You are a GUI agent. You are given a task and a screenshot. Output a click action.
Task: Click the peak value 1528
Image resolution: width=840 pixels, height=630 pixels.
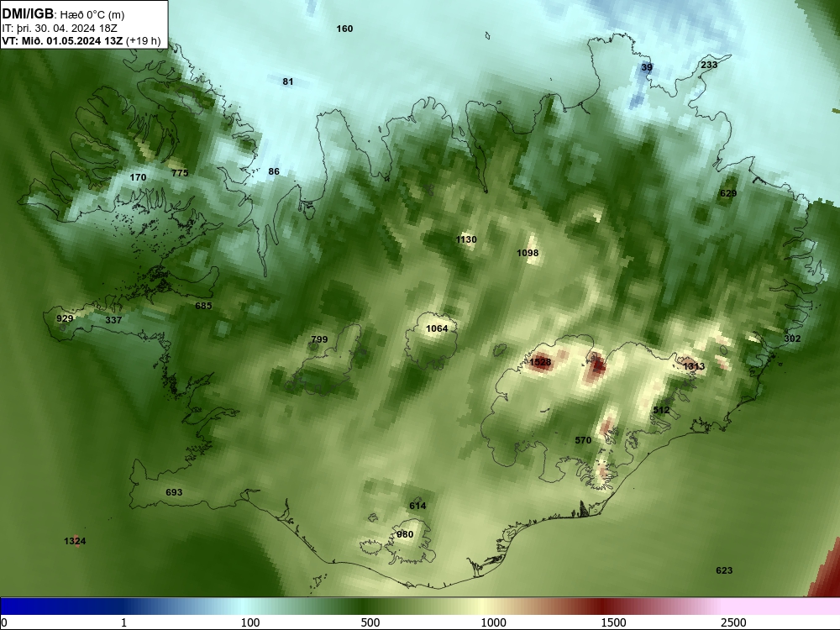point(540,362)
